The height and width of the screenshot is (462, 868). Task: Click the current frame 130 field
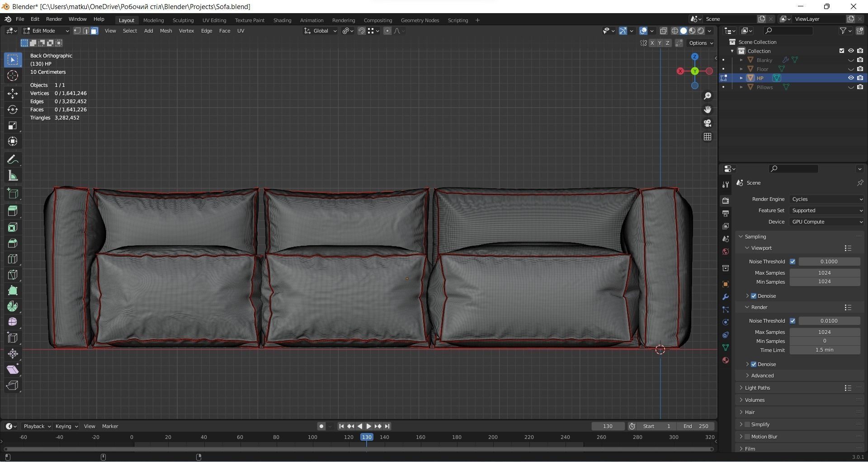(x=608, y=426)
